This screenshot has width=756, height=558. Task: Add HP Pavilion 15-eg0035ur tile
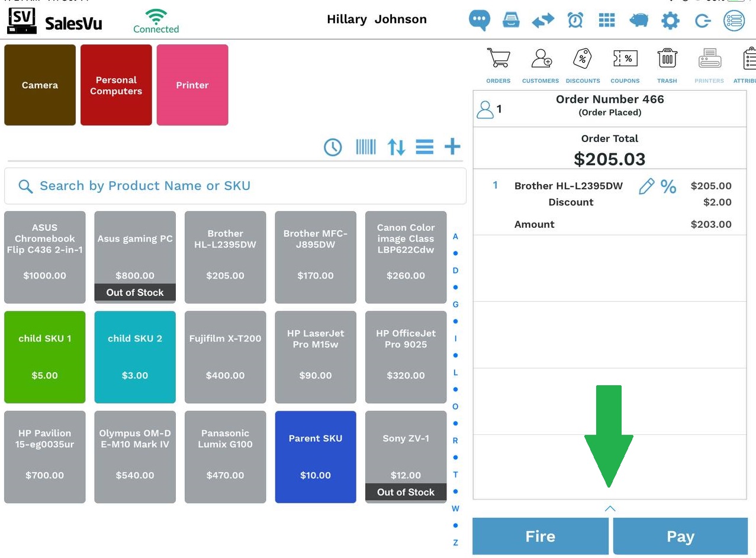(45, 457)
